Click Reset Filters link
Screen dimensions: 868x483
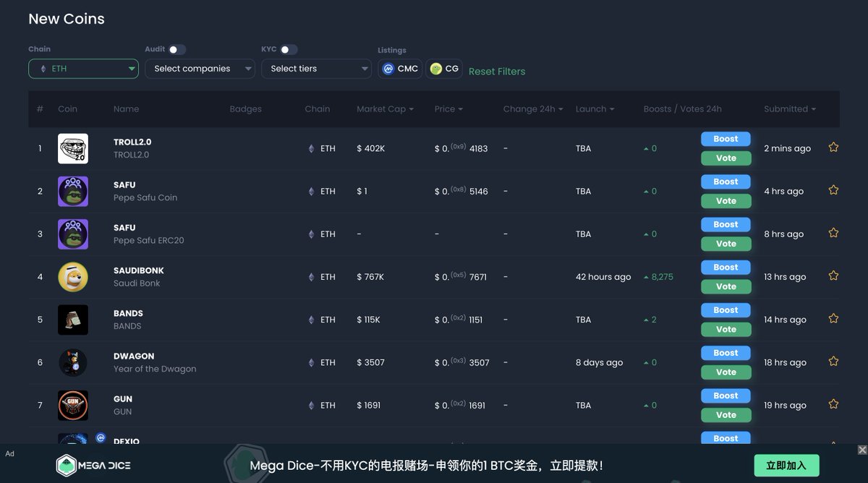pyautogui.click(x=497, y=72)
